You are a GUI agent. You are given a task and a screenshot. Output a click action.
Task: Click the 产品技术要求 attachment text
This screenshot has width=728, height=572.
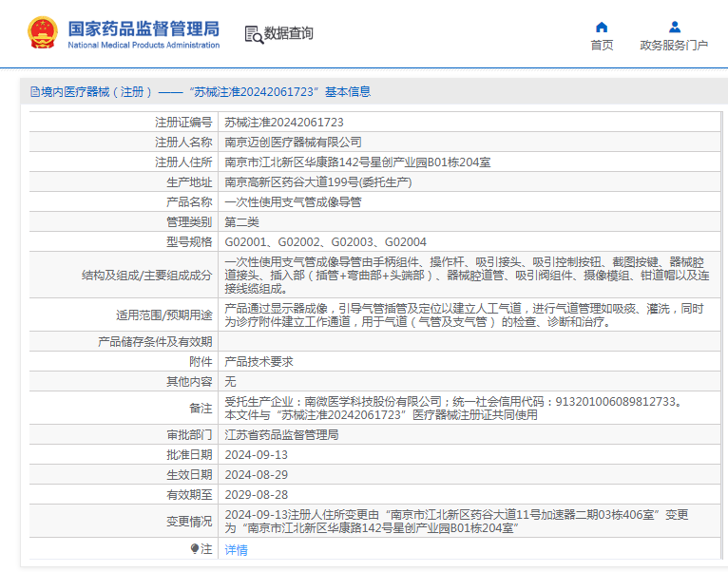coord(259,361)
